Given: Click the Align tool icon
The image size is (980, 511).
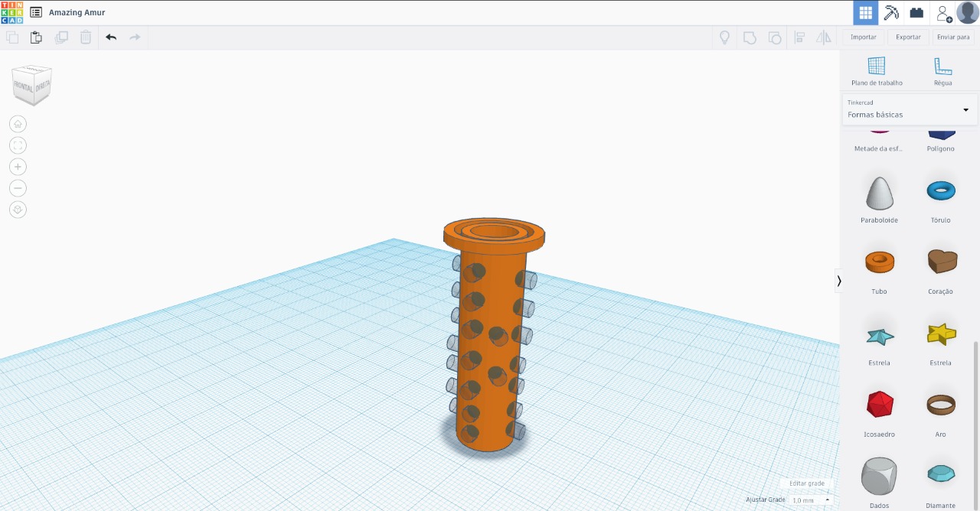Looking at the screenshot, I should tap(799, 37).
